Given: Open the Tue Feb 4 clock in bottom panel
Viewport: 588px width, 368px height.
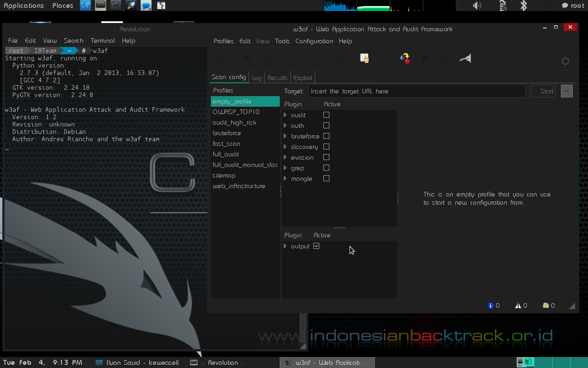Looking at the screenshot, I should [43, 362].
